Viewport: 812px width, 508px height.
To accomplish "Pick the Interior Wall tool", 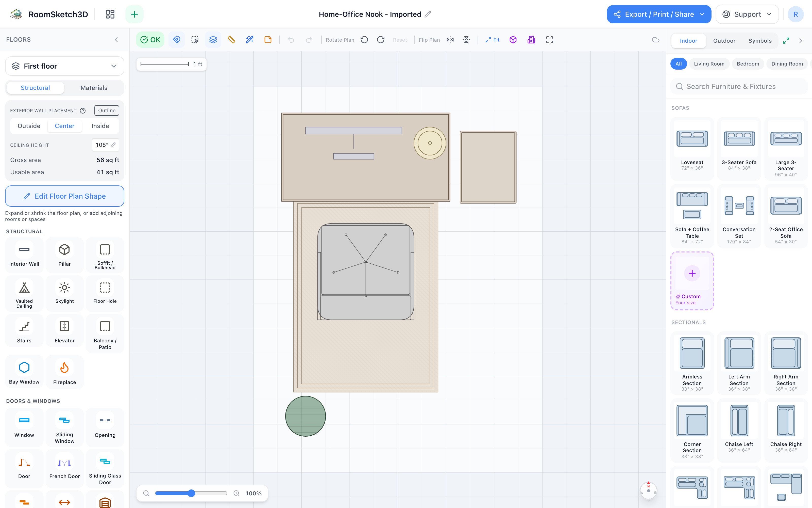I will (24, 255).
